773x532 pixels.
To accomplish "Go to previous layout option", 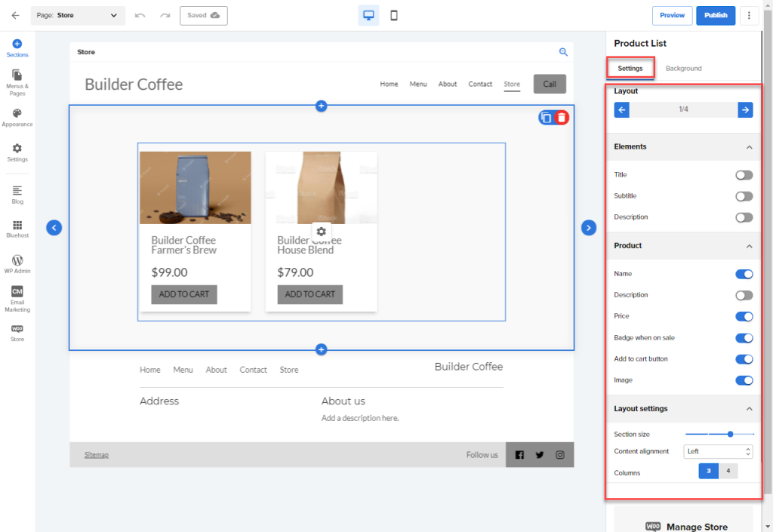I will tap(622, 109).
